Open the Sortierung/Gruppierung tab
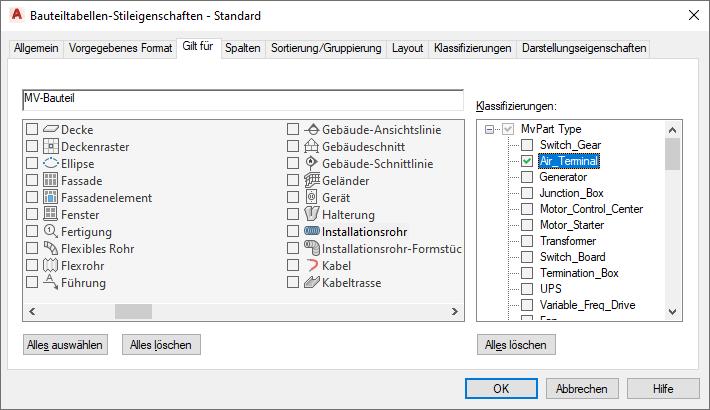This screenshot has height=410, width=710. [326, 48]
